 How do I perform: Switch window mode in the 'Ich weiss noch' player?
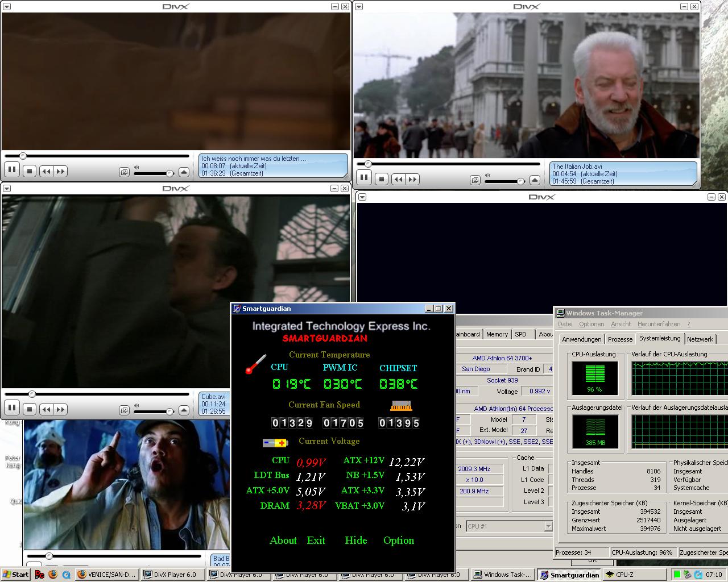(x=124, y=172)
